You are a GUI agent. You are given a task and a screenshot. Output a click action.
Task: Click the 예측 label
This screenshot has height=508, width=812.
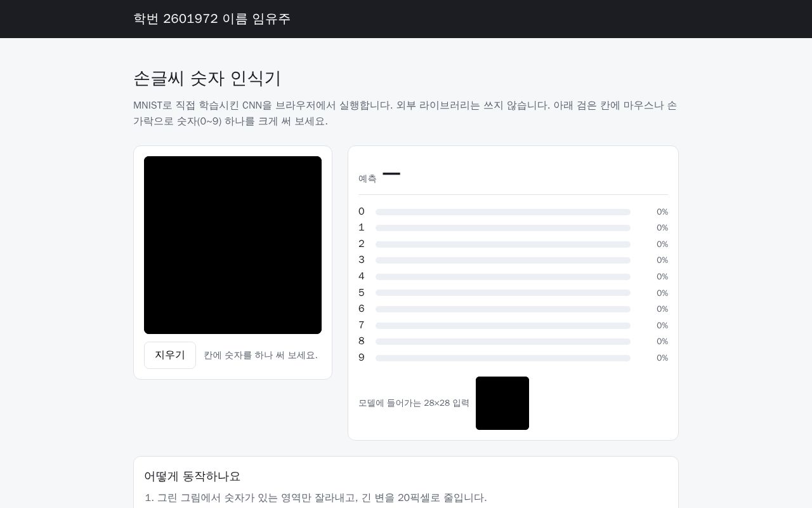367,179
